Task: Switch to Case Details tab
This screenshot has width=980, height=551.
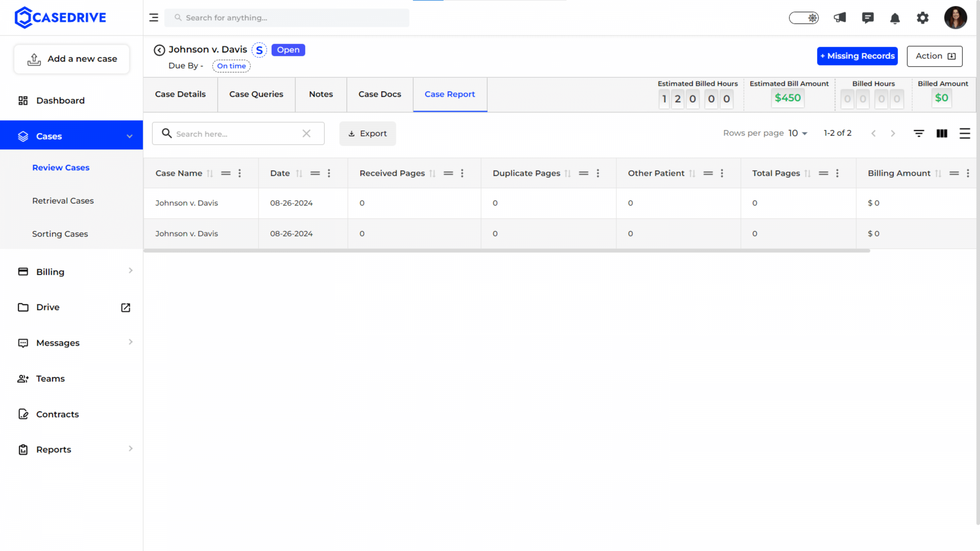Action: pos(180,94)
